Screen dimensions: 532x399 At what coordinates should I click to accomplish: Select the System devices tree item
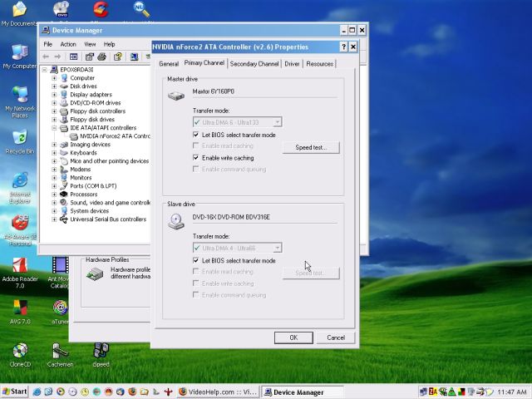[x=89, y=210]
